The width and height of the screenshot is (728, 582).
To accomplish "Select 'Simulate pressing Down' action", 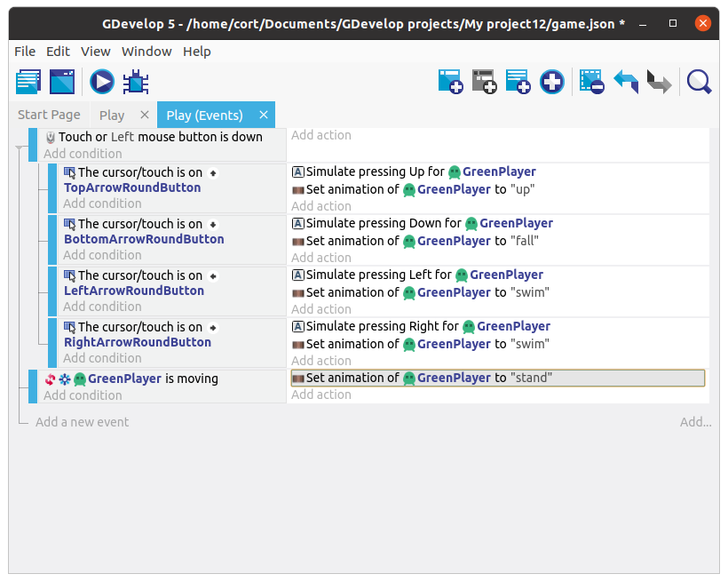I will click(x=423, y=224).
